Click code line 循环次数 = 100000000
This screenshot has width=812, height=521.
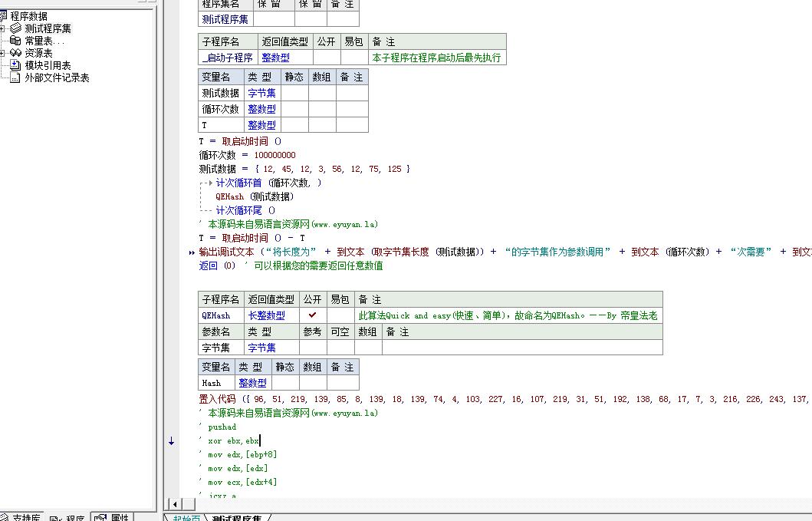pyautogui.click(x=248, y=155)
